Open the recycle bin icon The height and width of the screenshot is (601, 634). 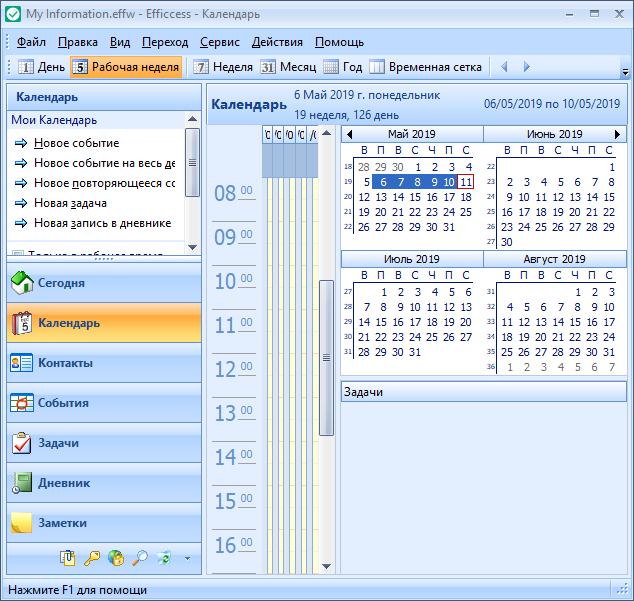pyautogui.click(x=164, y=558)
